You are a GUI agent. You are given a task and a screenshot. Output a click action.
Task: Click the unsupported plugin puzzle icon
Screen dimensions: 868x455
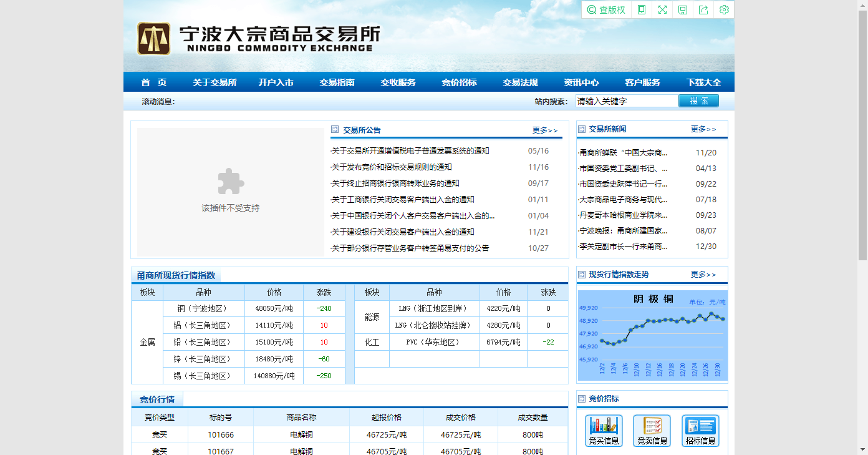(231, 182)
